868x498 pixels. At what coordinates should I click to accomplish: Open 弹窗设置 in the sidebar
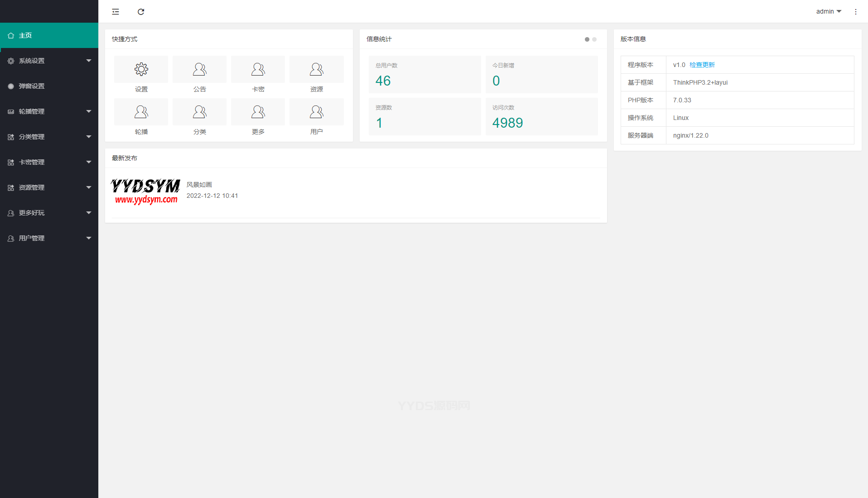click(49, 86)
